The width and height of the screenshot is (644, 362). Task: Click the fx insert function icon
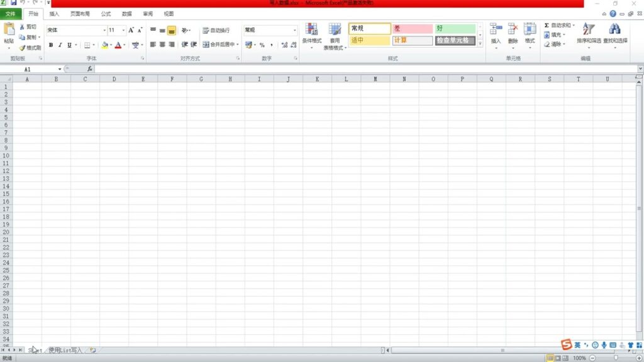90,69
